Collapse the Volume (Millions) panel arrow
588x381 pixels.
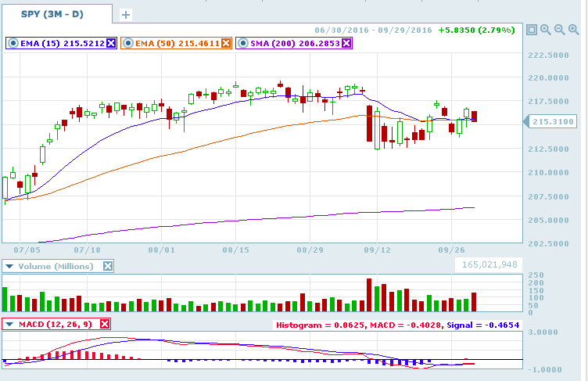click(9, 266)
